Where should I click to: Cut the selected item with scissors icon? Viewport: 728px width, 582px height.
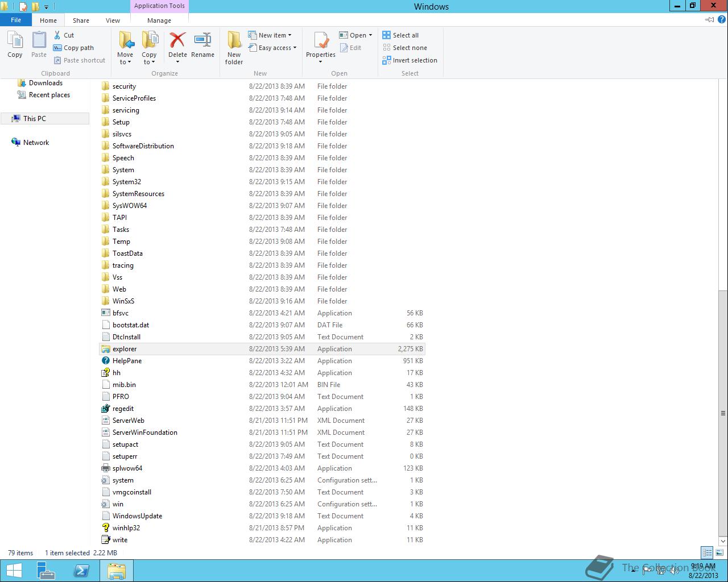pyautogui.click(x=64, y=35)
